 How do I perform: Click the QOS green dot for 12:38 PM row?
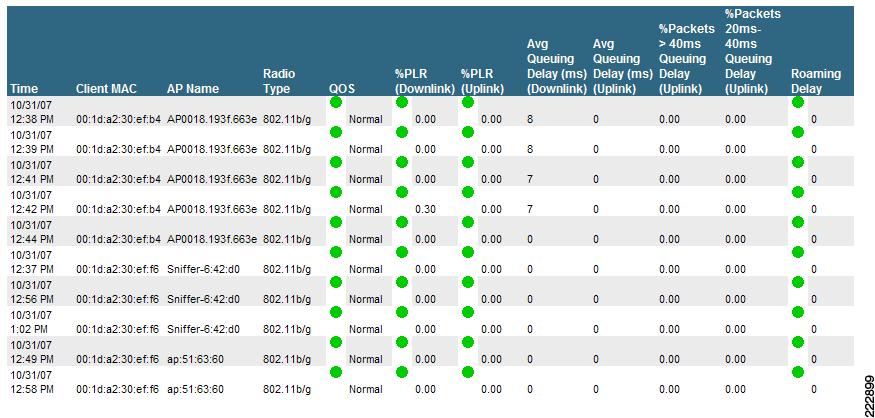[x=335, y=102]
